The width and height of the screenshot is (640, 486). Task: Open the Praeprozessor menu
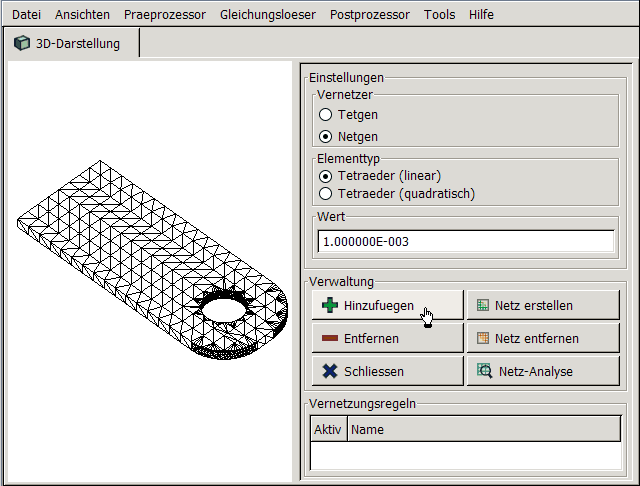point(165,15)
